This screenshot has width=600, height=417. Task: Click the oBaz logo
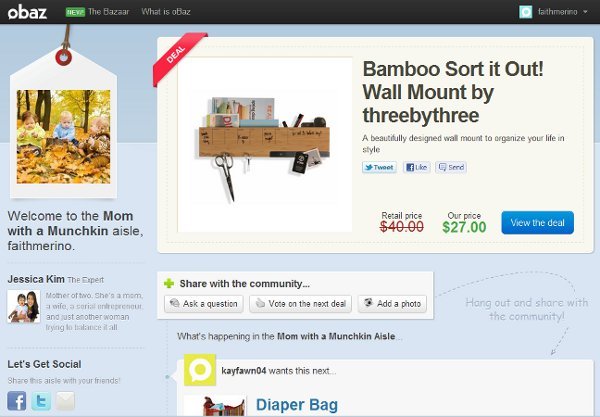(x=27, y=12)
